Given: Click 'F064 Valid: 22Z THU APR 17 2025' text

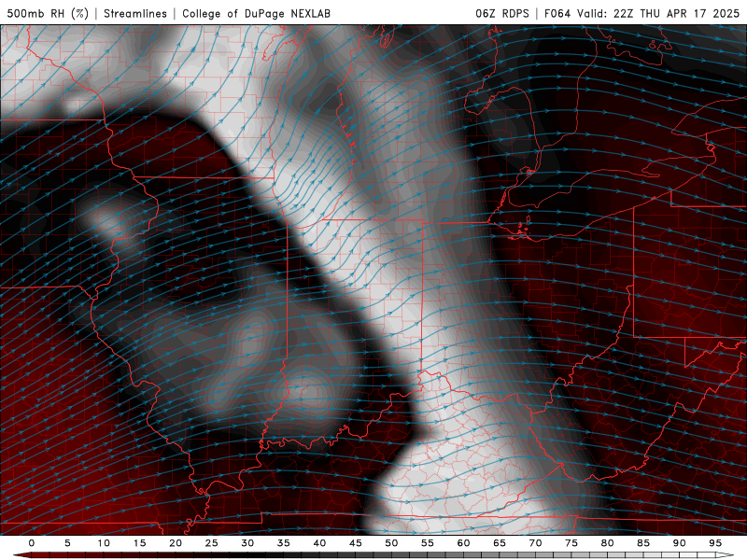Looking at the screenshot, I should point(641,13).
